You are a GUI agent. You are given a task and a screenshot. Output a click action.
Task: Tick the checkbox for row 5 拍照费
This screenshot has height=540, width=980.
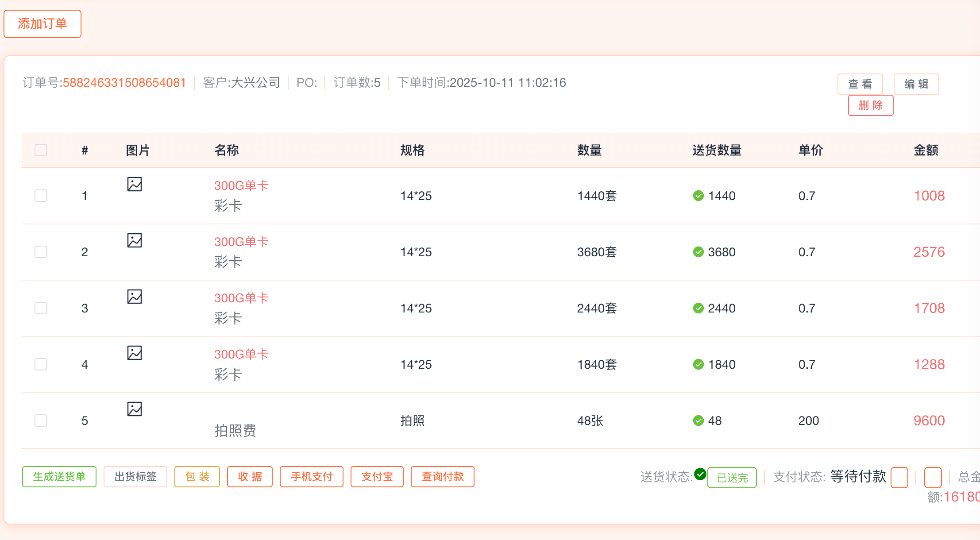(x=41, y=420)
